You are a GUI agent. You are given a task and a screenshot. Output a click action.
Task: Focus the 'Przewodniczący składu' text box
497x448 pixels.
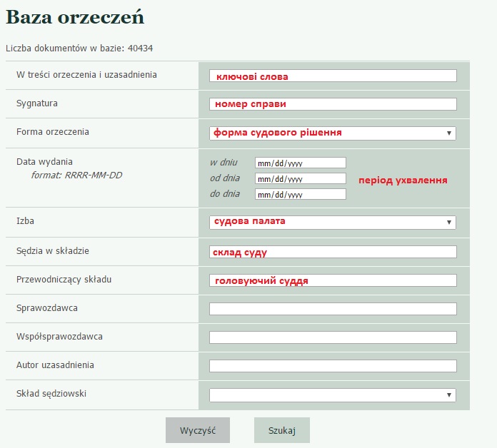333,280
